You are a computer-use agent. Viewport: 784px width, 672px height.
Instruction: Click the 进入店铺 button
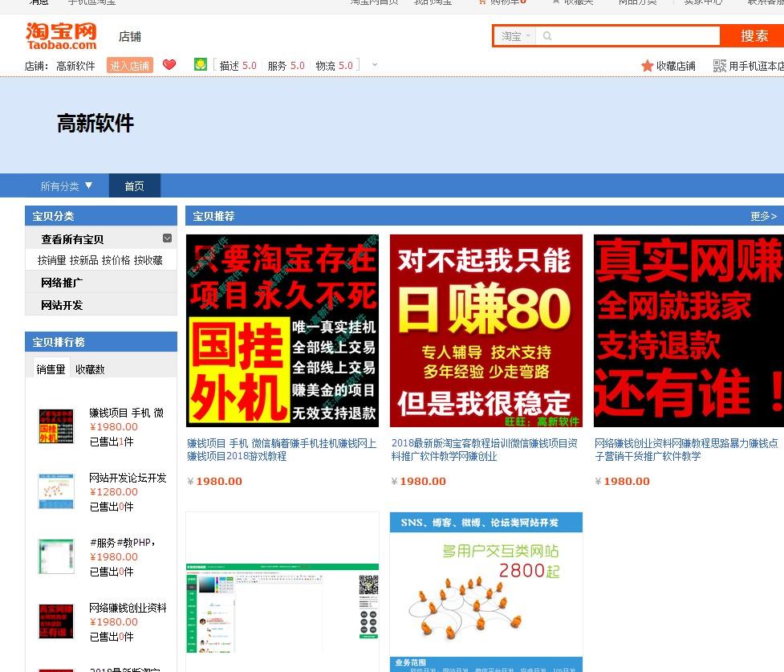tap(129, 66)
